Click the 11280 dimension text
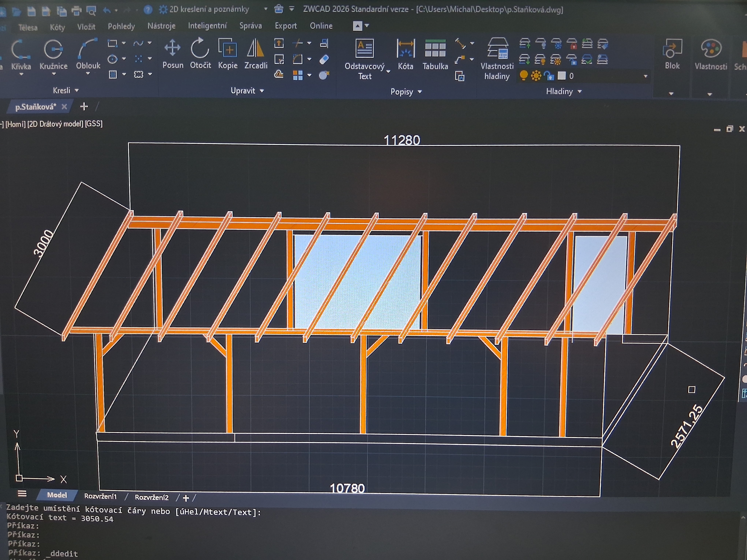Screen dimensions: 747x560 tap(402, 140)
